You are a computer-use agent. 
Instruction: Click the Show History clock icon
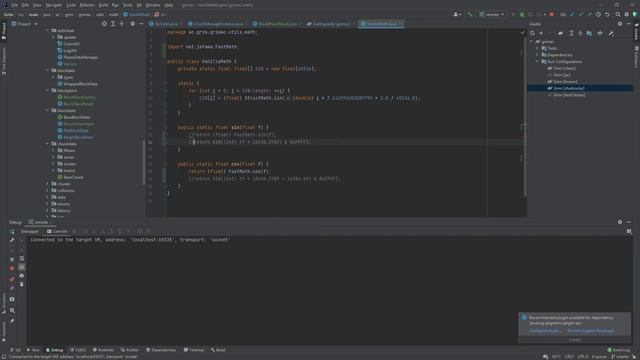pos(598,15)
